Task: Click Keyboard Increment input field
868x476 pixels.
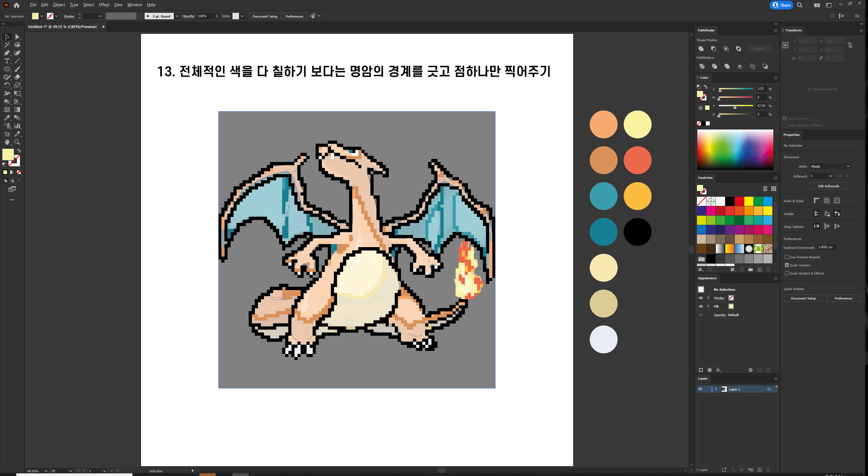Action: pos(826,247)
